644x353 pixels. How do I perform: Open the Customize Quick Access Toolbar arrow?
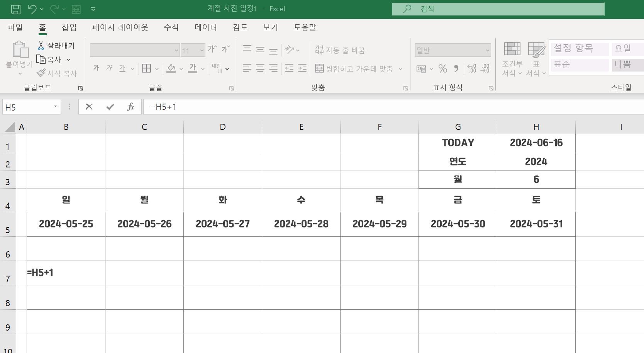93,9
